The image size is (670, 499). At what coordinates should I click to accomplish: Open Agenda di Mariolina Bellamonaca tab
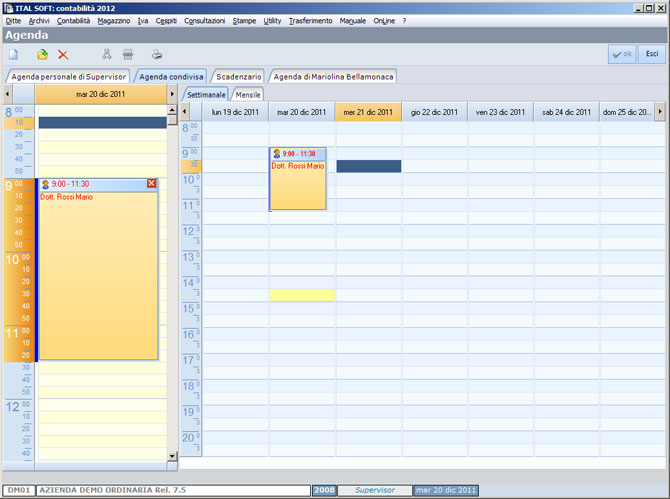334,76
